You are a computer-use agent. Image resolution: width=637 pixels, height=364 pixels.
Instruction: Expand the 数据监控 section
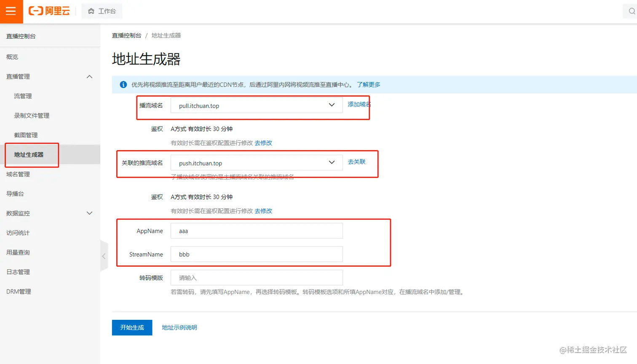89,213
